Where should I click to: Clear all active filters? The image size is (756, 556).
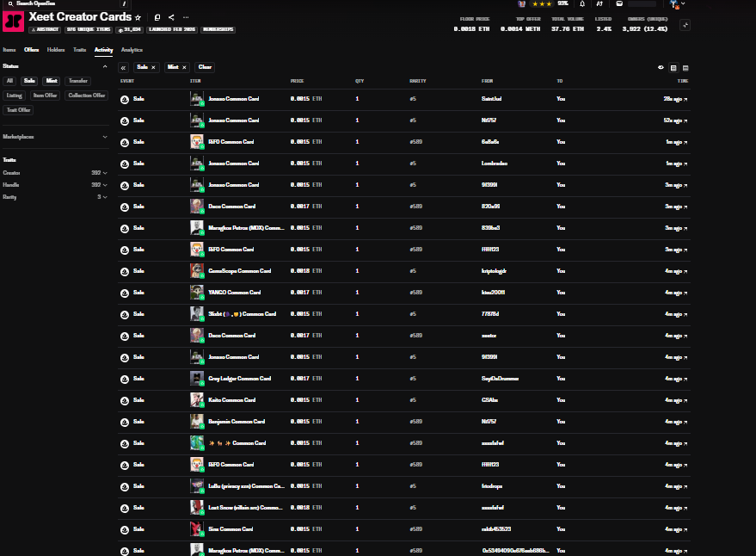coord(205,68)
